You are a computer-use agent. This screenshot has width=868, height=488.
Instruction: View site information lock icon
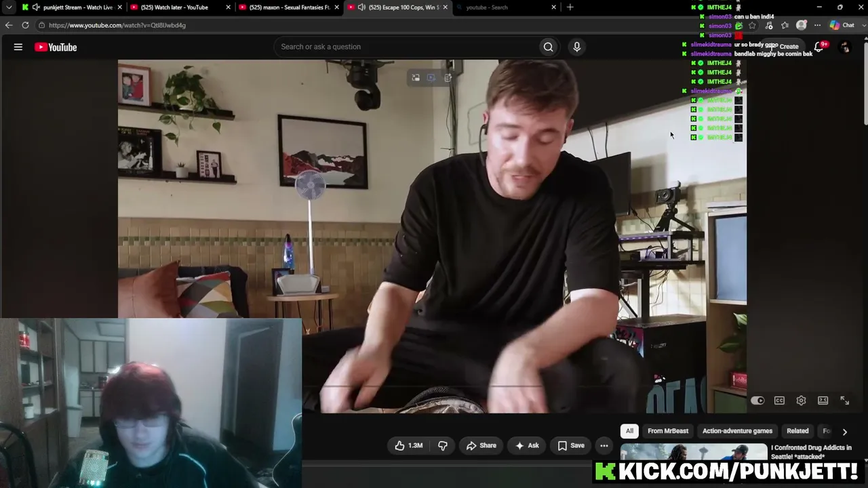(41, 25)
